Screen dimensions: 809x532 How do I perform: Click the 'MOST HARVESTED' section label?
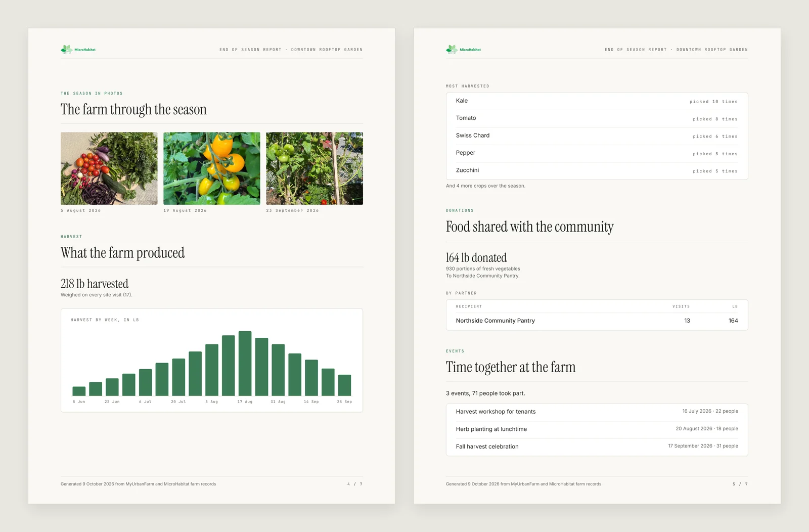click(468, 86)
